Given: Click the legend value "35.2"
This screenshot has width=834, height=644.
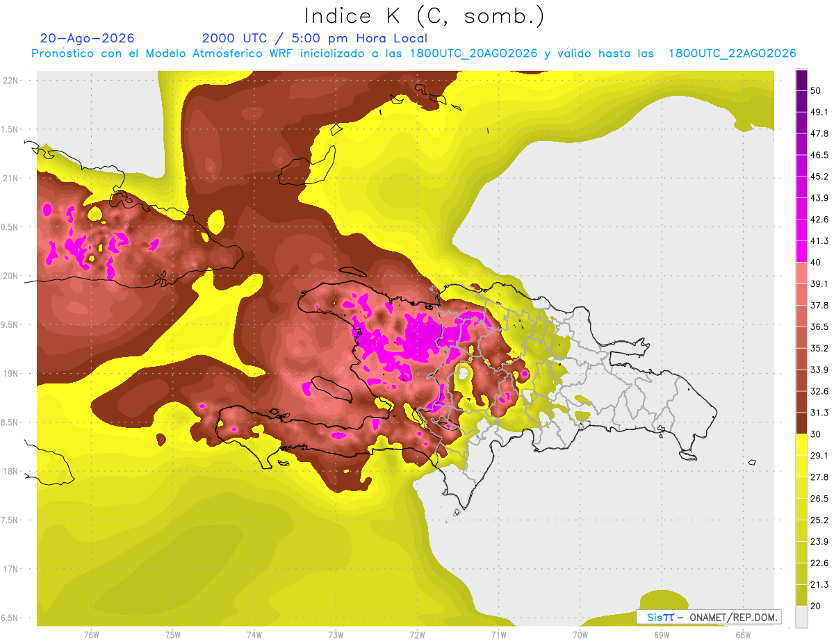Looking at the screenshot, I should (819, 348).
